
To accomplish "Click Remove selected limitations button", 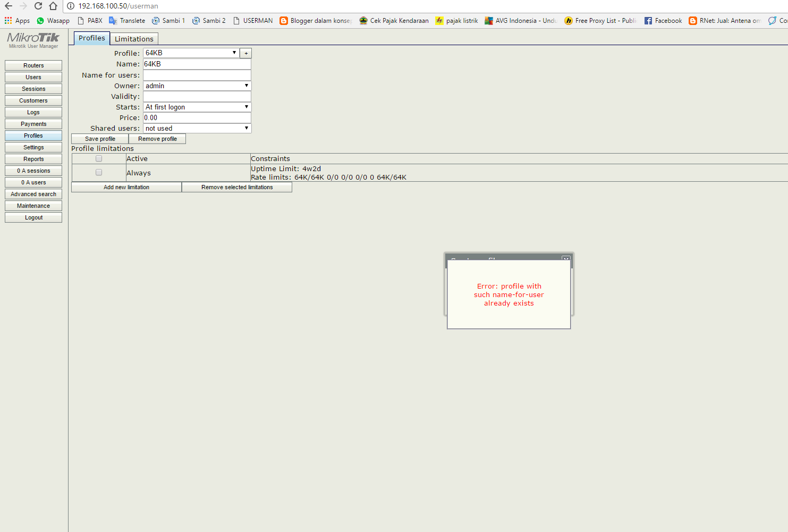I will pos(237,187).
